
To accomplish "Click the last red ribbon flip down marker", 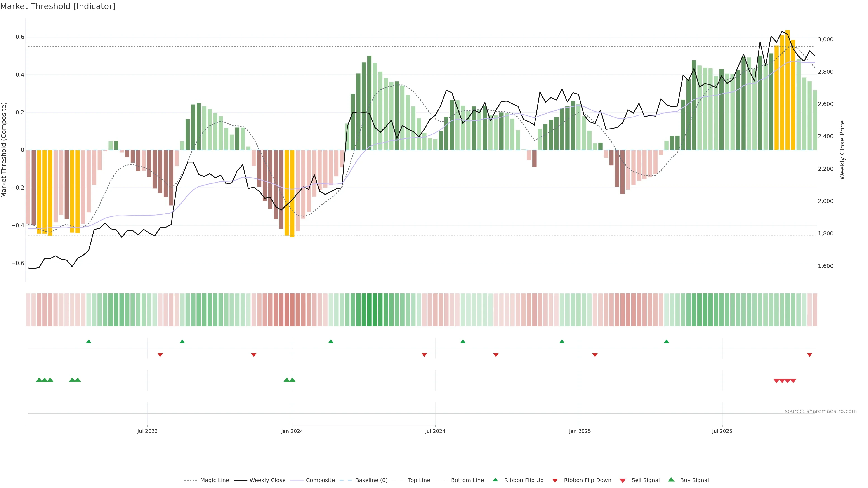I will pos(809,355).
